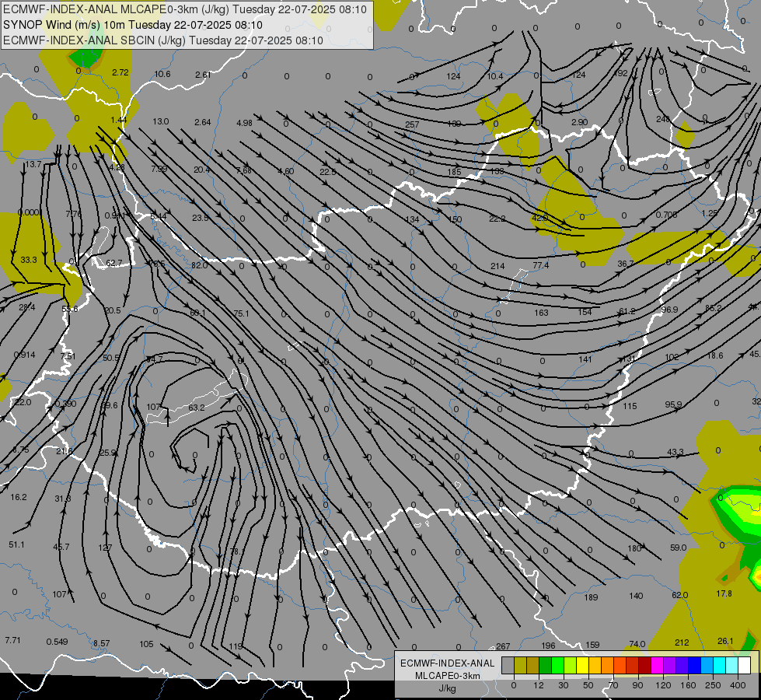
Task: Click the legend tick label '30'
Action: pyautogui.click(x=564, y=685)
